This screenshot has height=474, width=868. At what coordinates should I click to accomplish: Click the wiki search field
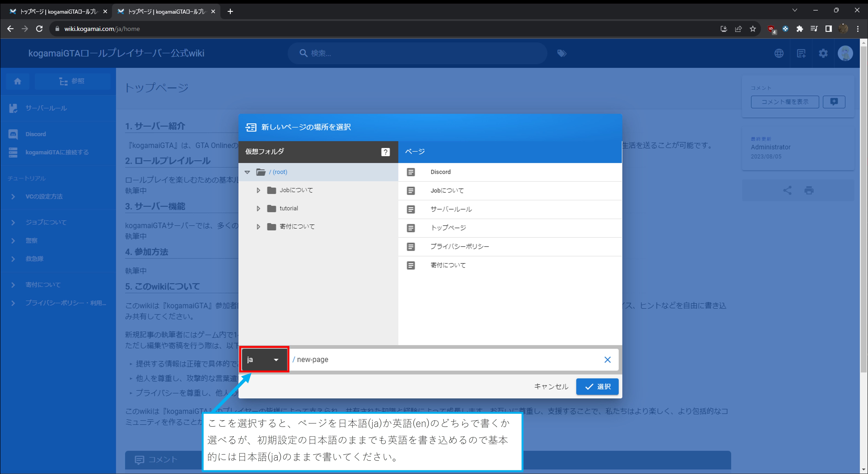[x=417, y=53]
